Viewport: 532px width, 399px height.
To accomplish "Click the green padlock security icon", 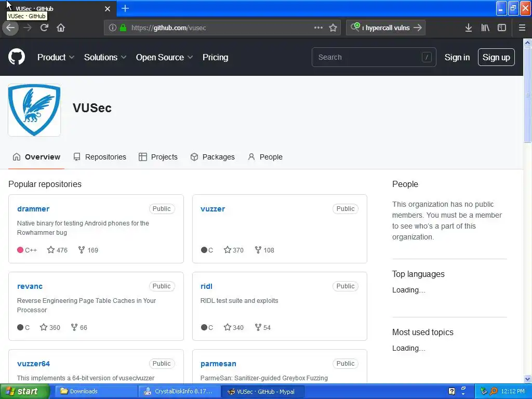I will tap(123, 28).
